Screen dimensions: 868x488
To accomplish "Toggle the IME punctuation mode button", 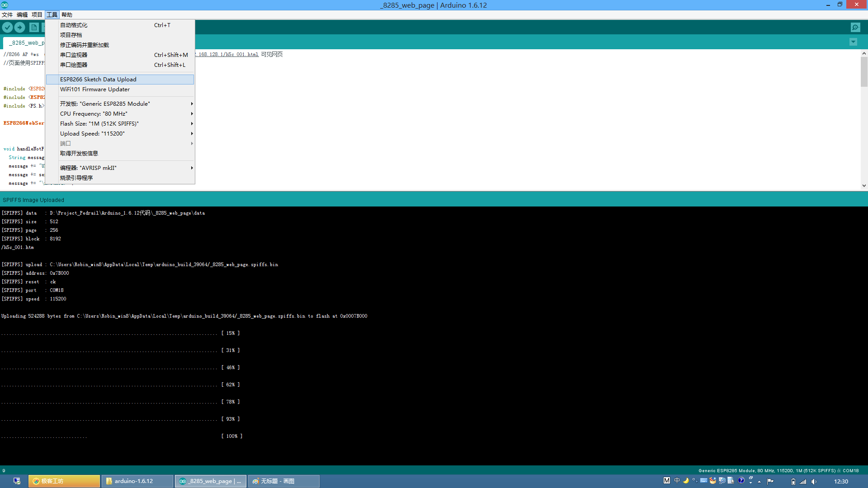I will tap(695, 481).
